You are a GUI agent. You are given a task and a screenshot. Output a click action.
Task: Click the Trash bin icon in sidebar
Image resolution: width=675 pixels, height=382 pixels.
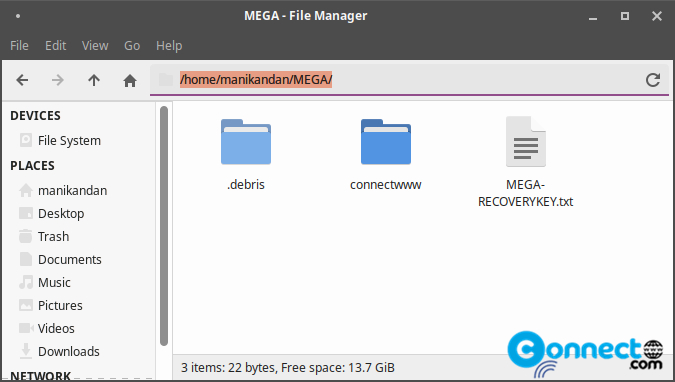26,236
